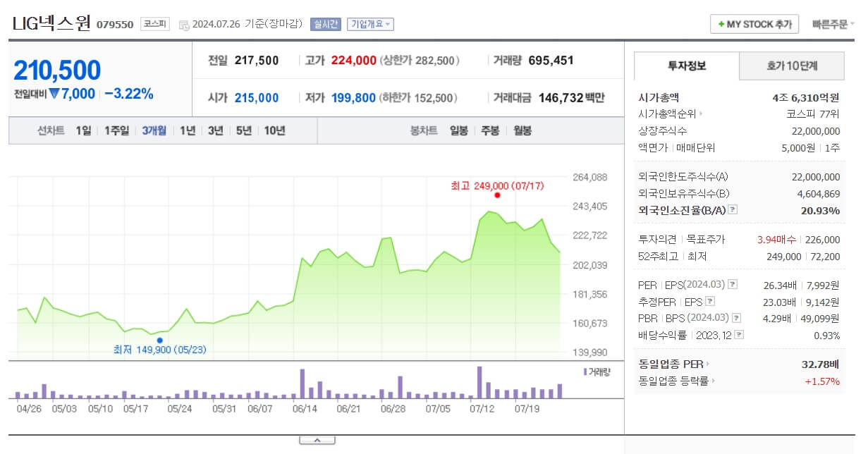Click 시가총액 value 4조 6,310억원

[x=806, y=97]
